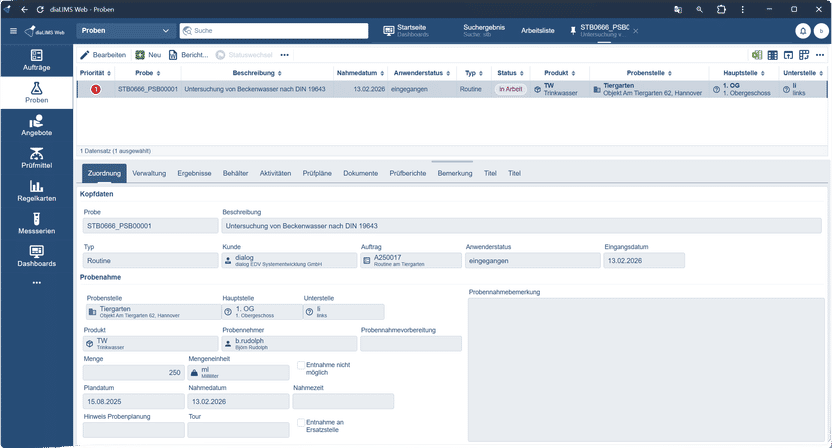Click the Excel export icon
This screenshot has width=832, height=448.
pyautogui.click(x=757, y=55)
